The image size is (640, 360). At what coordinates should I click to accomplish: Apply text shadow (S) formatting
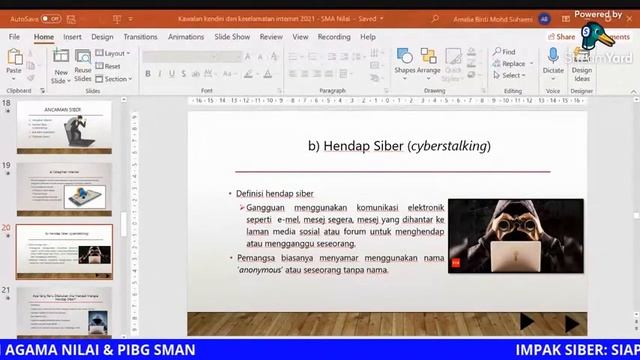(x=184, y=74)
